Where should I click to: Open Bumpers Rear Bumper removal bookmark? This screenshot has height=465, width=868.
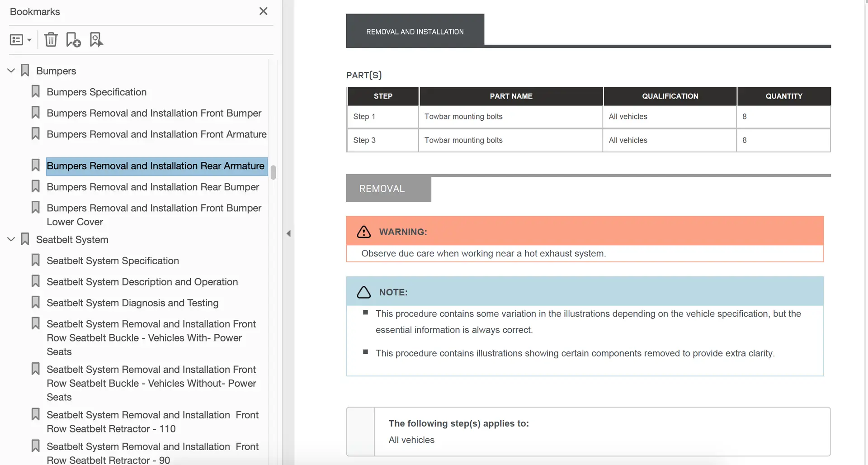click(153, 187)
